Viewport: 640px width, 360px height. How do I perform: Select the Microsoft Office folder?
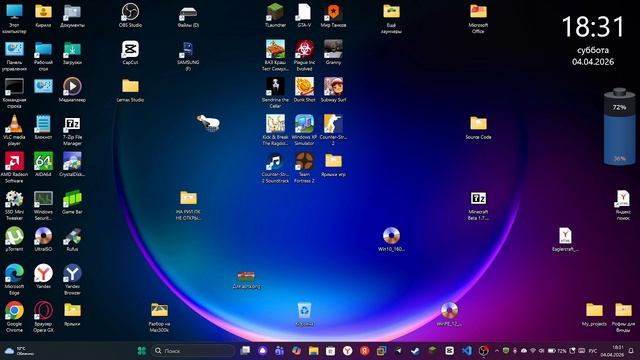478,19
